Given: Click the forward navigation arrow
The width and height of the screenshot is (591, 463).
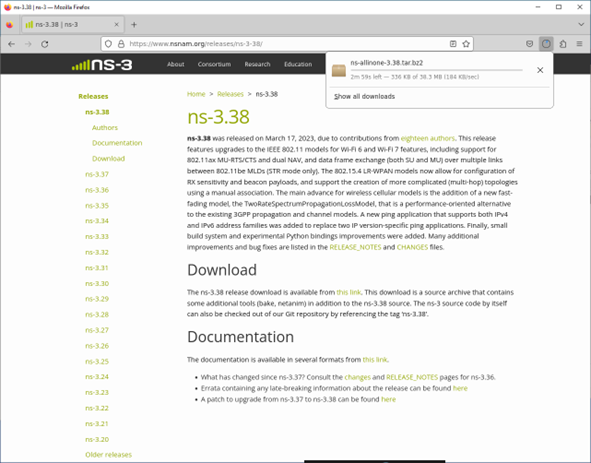Looking at the screenshot, I should (x=28, y=44).
